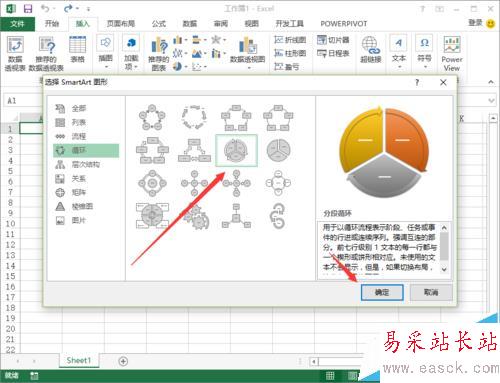Save the workbook from the quick access toolbar
The width and height of the screenshot is (500, 383).
tap(28, 8)
